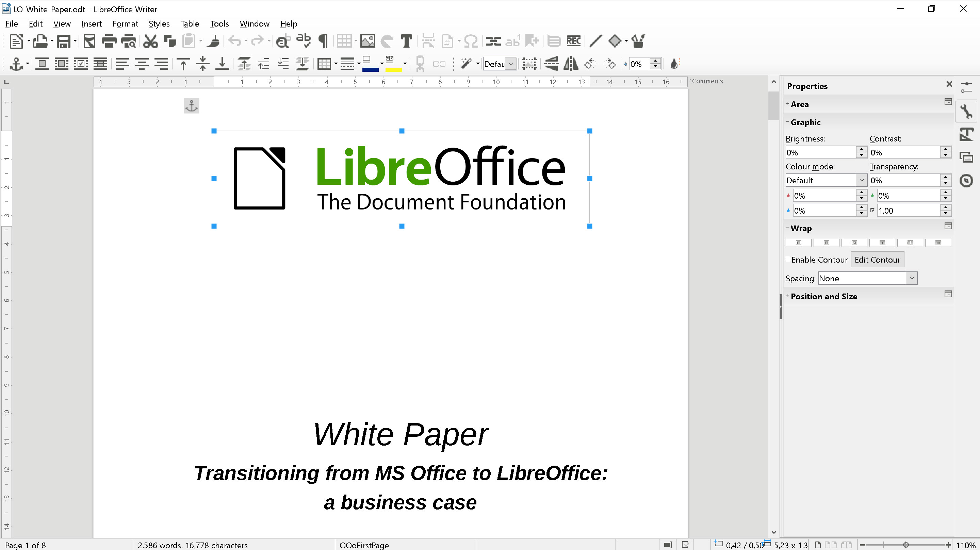Click the Insert Special Character omega icon
This screenshot has width=980, height=550.
(471, 41)
